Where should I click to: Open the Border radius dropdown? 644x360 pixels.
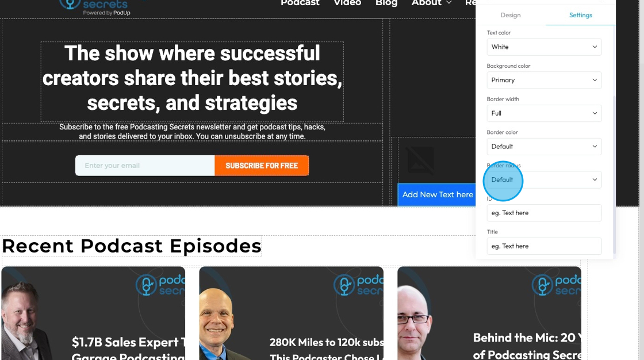point(544,179)
